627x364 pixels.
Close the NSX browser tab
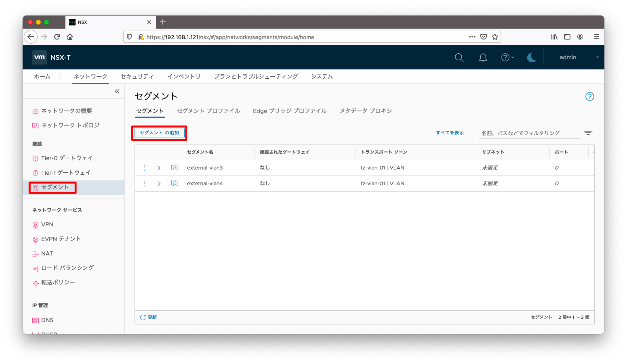[149, 22]
